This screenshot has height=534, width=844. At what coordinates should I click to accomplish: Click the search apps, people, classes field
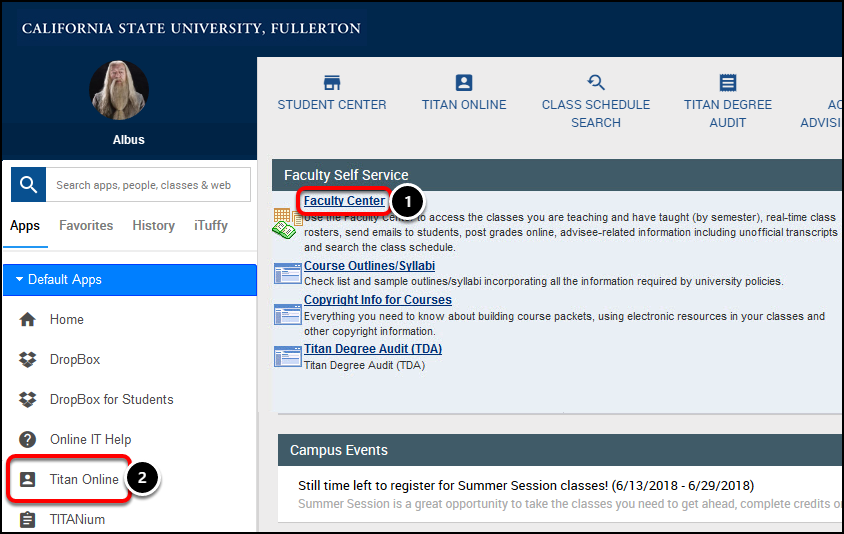[x=148, y=185]
